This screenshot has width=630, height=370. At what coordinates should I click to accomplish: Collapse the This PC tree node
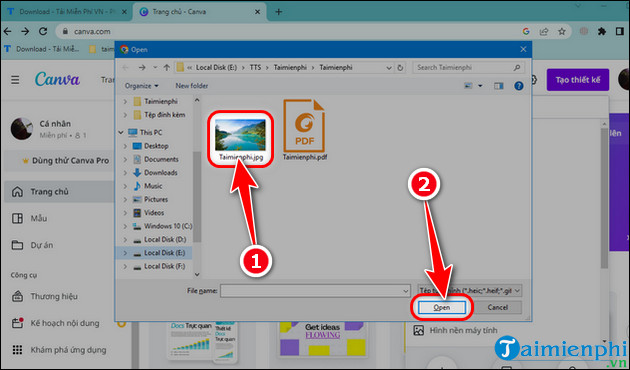point(121,132)
